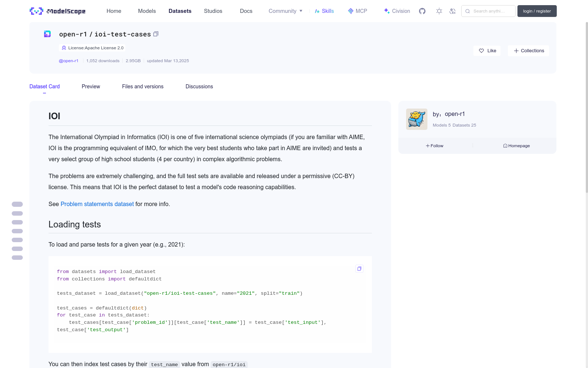Expand the Community dropdown menu

point(286,11)
